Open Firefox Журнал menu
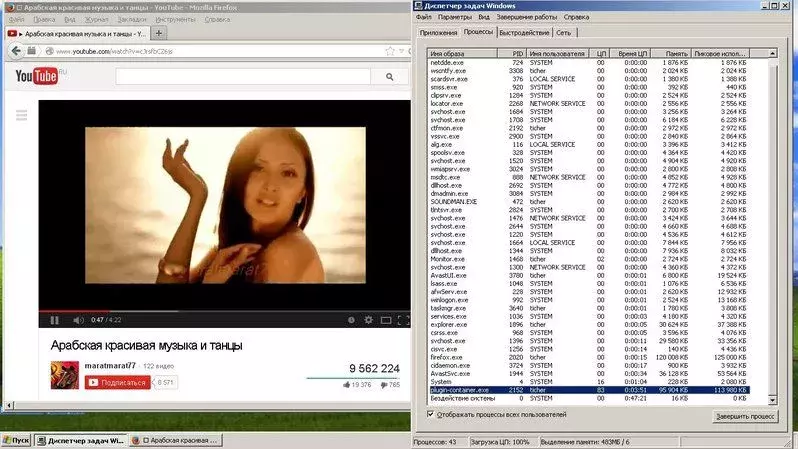 tap(96, 19)
